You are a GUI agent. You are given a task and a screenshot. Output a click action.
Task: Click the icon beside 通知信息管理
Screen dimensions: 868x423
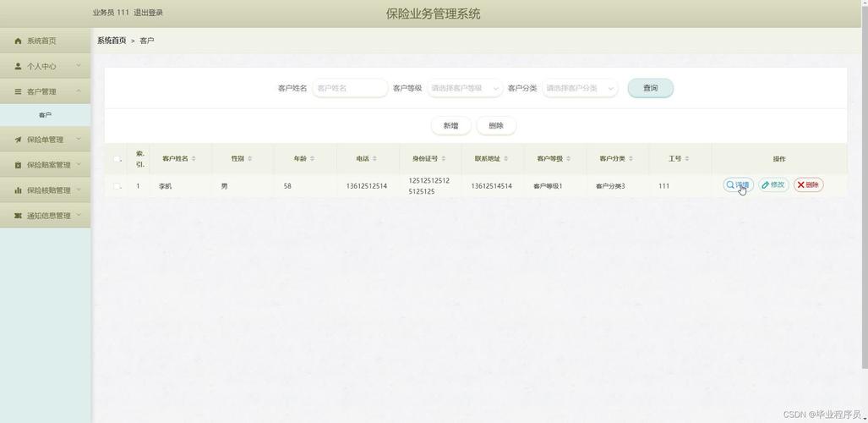19,216
